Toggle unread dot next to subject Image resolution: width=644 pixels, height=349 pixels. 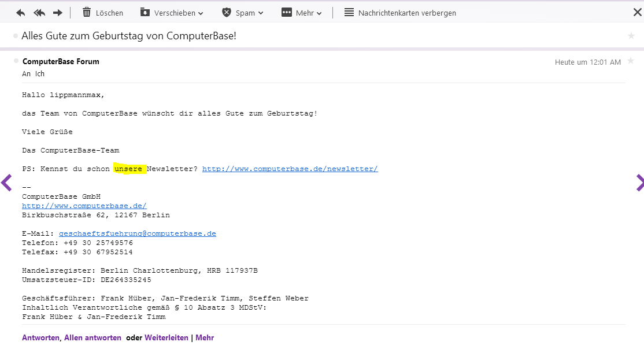[16, 36]
